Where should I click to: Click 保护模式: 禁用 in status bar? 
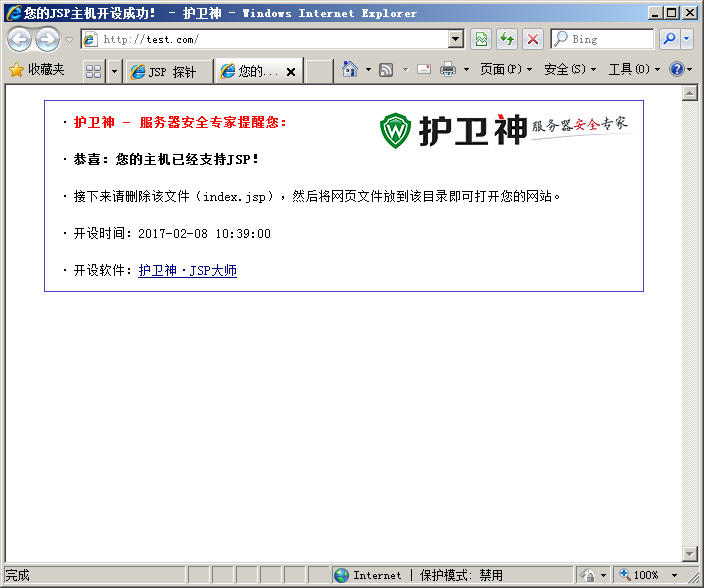461,575
